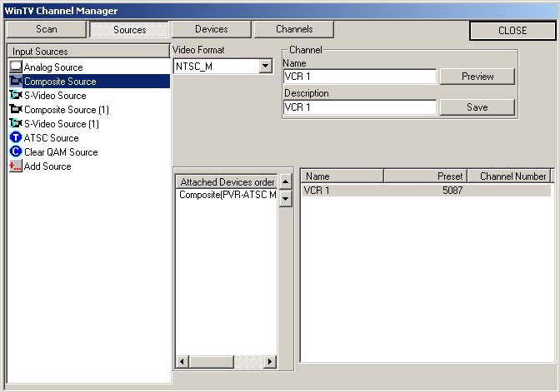The width and height of the screenshot is (560, 392).
Task: Click the S-Video Source (1) camera icon
Action: (x=16, y=123)
